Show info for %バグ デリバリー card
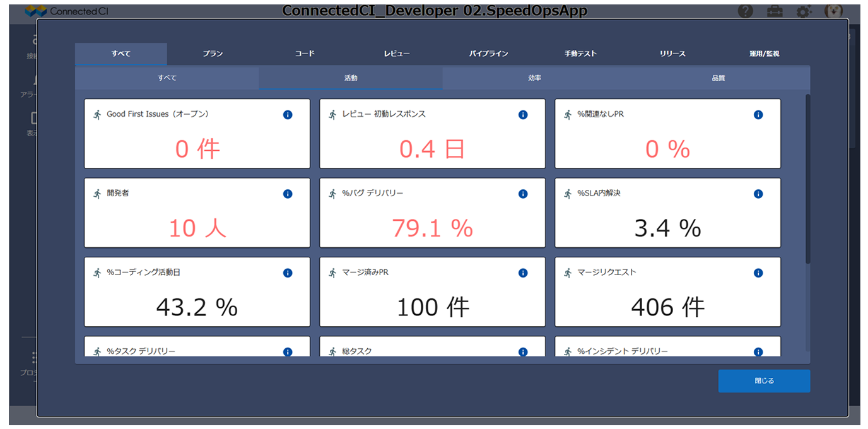Viewport: 868px width, 429px height. [x=523, y=194]
